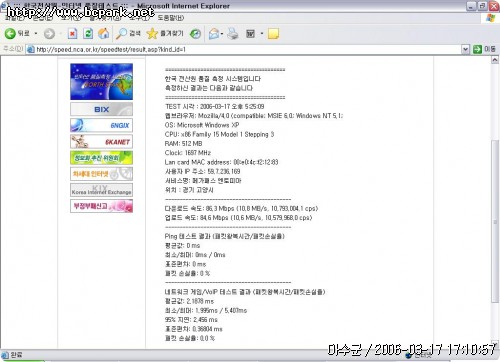500x362 pixels.
Task: Stop loading with the red X icon
Action: (72, 33)
